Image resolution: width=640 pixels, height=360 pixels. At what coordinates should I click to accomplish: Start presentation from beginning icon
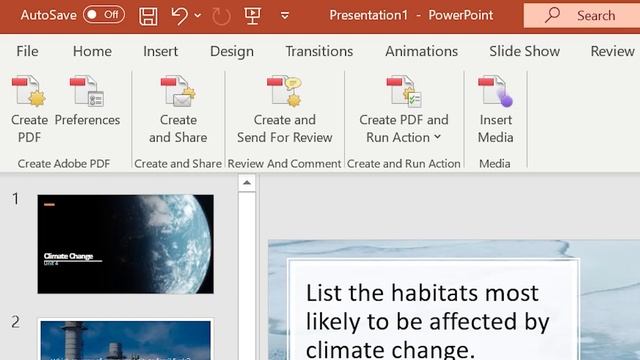pyautogui.click(x=252, y=16)
